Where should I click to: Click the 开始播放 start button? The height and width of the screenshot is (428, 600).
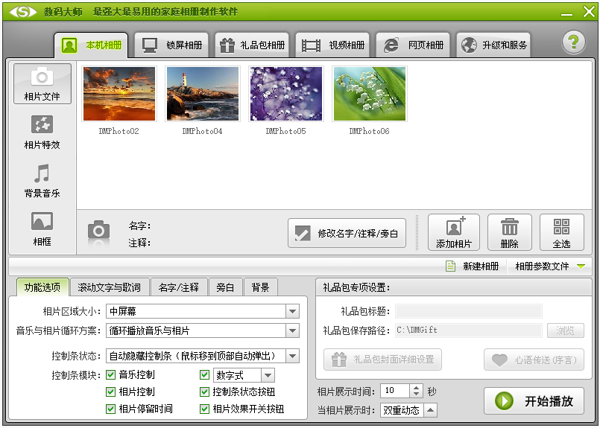(x=535, y=400)
